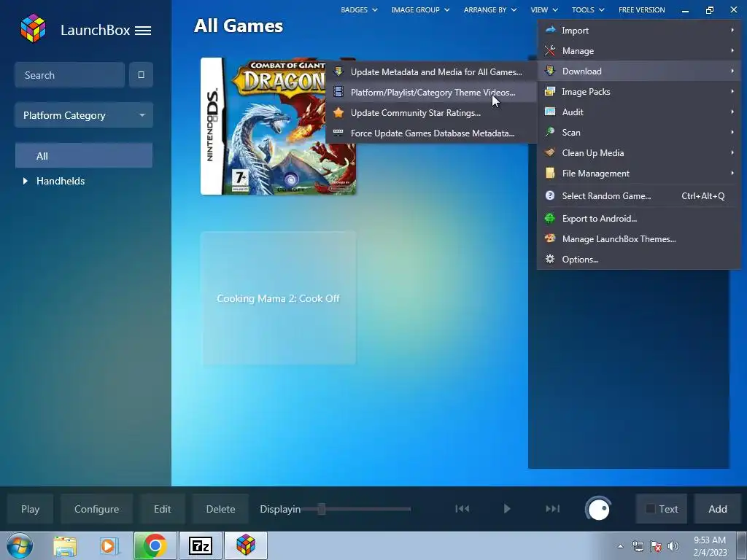The image size is (747, 560).
Task: Open the Image Packs menu entry
Action: point(639,91)
